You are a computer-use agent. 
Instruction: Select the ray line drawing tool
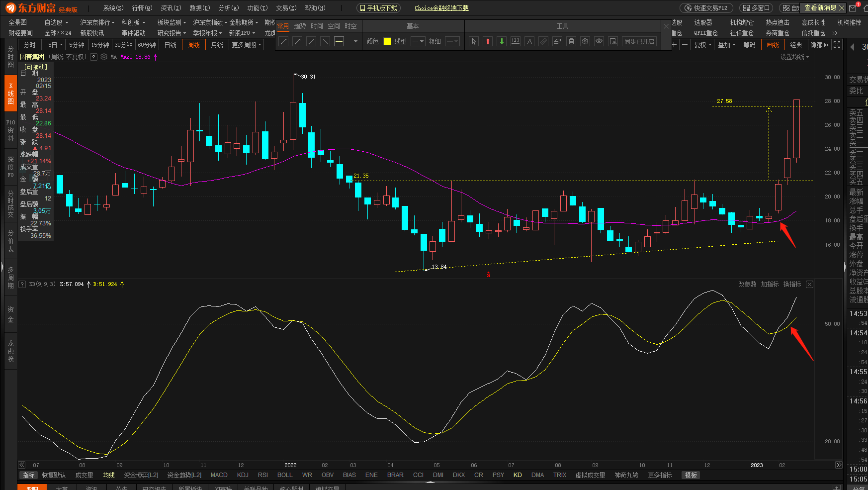coord(311,42)
